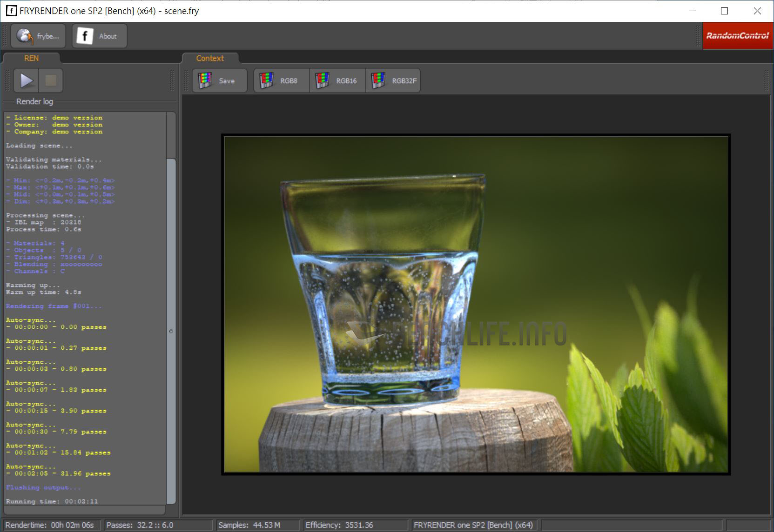Image resolution: width=774 pixels, height=532 pixels.
Task: Switch to the REN tab
Action: point(31,58)
